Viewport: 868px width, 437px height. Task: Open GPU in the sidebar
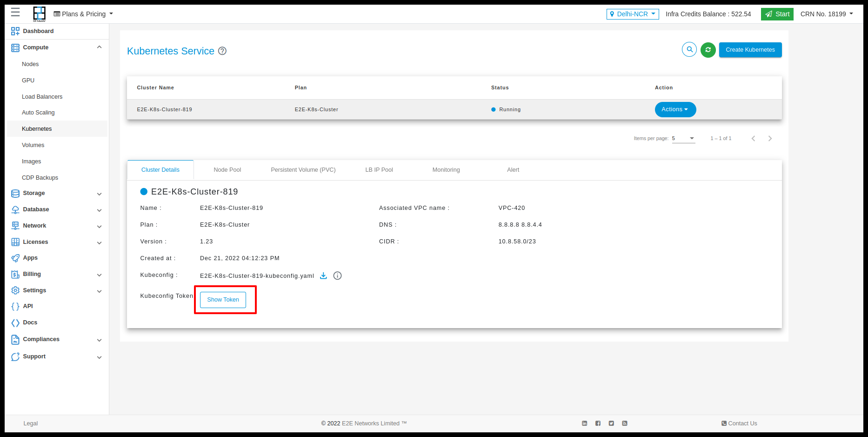tap(28, 81)
